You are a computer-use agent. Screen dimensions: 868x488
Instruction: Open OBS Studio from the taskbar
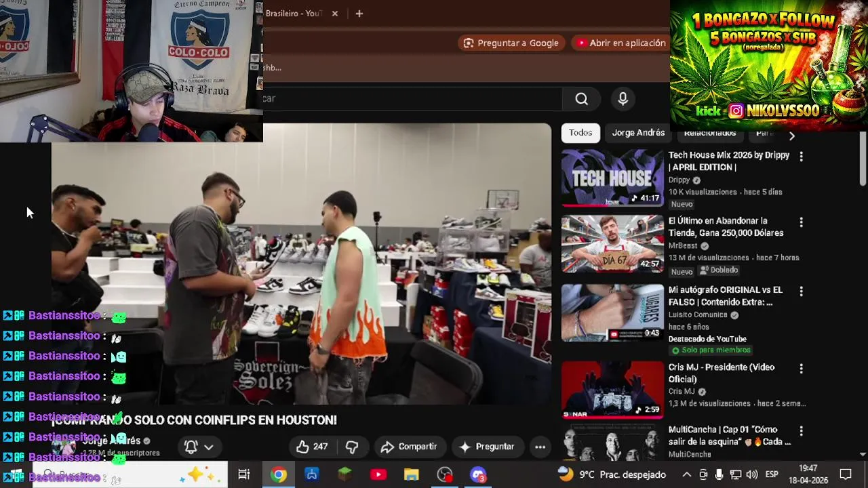[x=445, y=474]
